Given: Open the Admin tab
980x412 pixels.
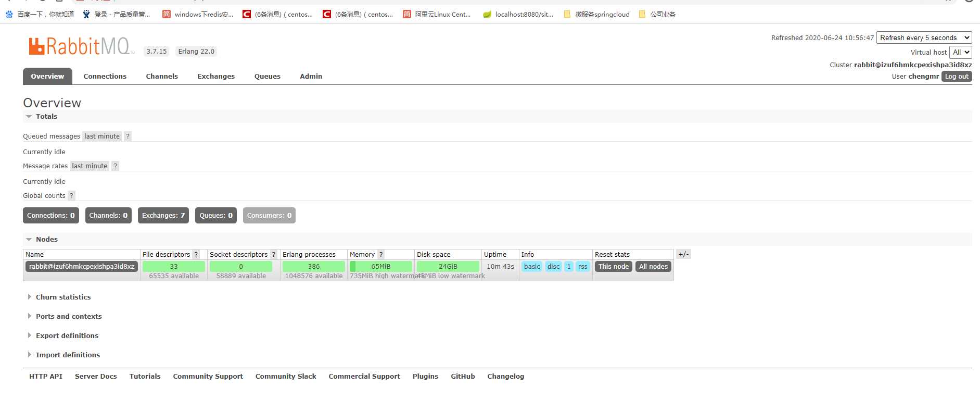Looking at the screenshot, I should 311,77.
